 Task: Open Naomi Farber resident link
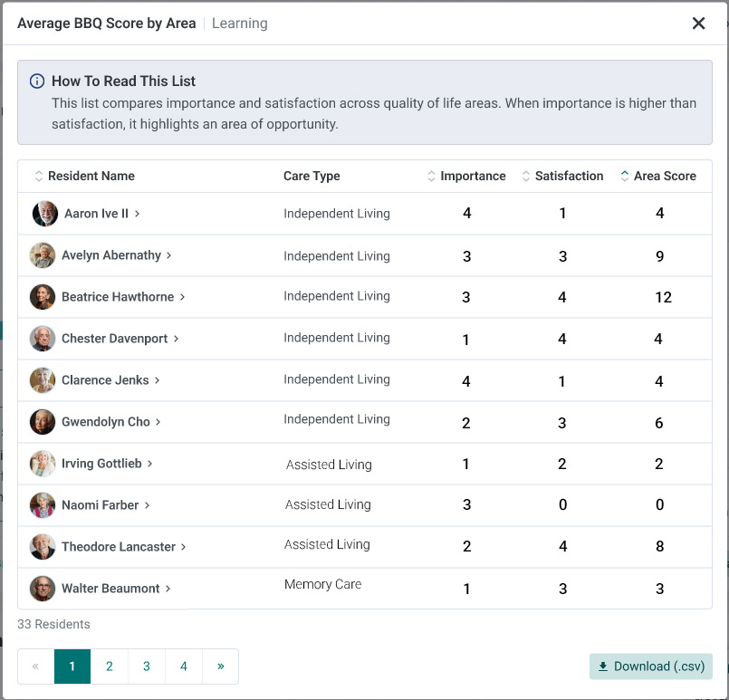100,505
